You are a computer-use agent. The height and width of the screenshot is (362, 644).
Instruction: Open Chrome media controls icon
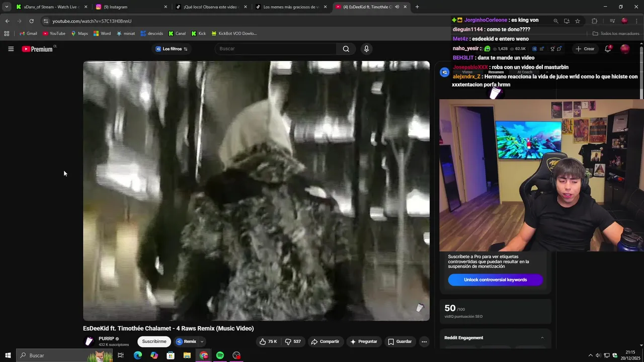coord(612,21)
